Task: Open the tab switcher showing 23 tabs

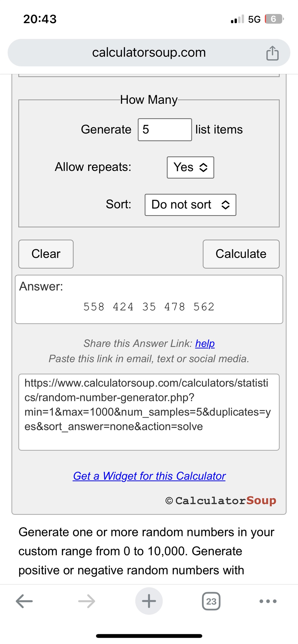Action: pos(211,601)
